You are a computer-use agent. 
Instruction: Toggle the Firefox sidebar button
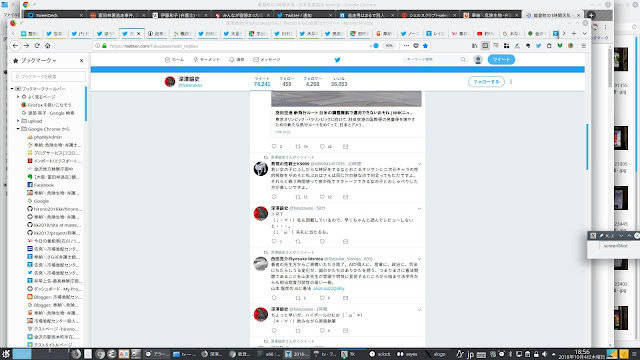[485, 46]
